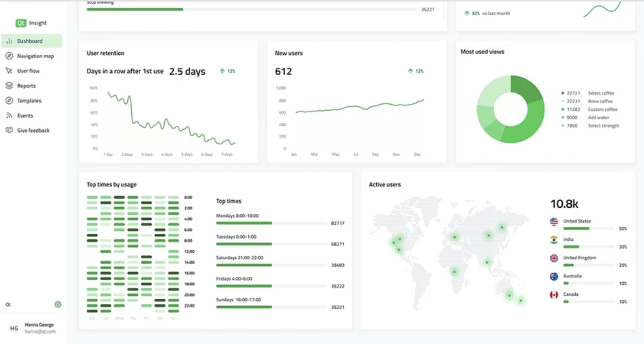Open settings with the green gear icon
The image size is (644, 344).
pos(58,304)
